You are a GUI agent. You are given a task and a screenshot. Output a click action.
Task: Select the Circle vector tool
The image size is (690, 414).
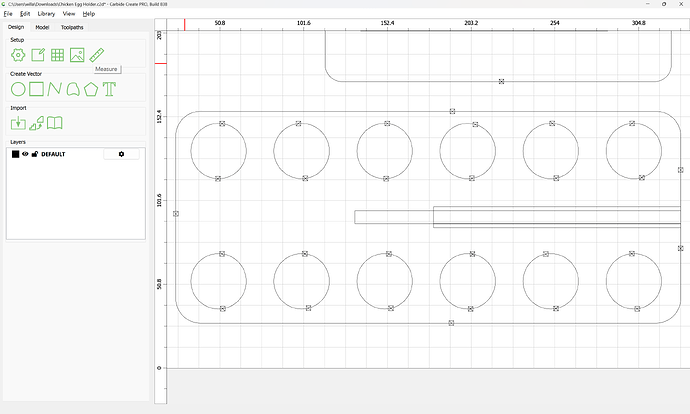coord(18,89)
